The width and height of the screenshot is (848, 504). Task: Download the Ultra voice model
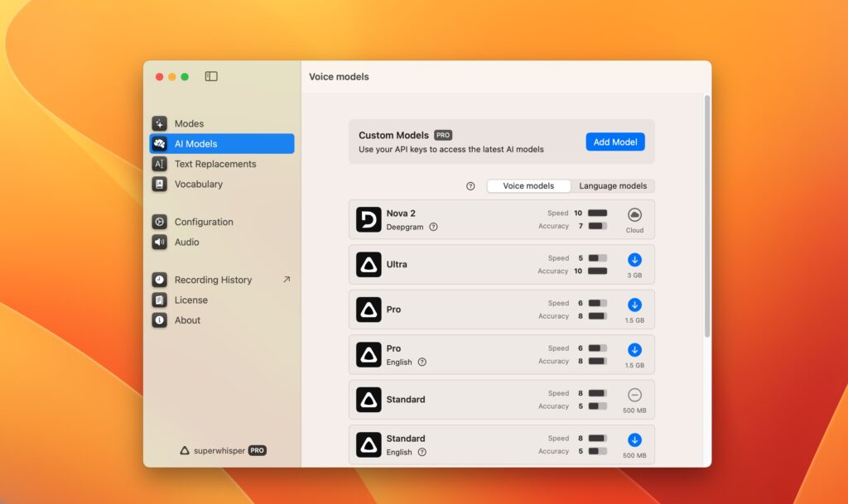pos(634,260)
